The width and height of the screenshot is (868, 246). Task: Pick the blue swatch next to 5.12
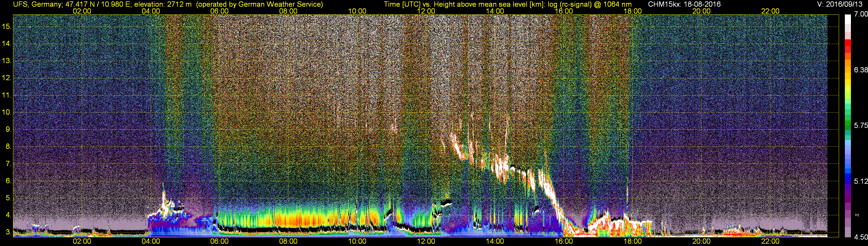pos(848,181)
